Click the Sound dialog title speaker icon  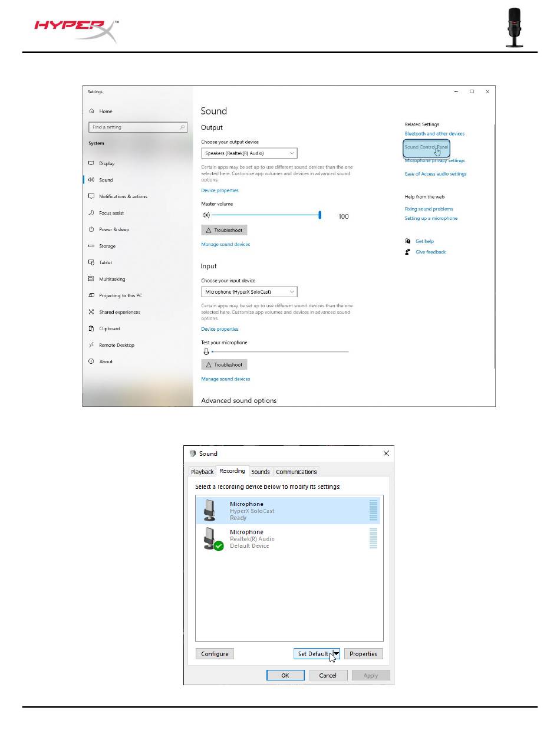[192, 453]
